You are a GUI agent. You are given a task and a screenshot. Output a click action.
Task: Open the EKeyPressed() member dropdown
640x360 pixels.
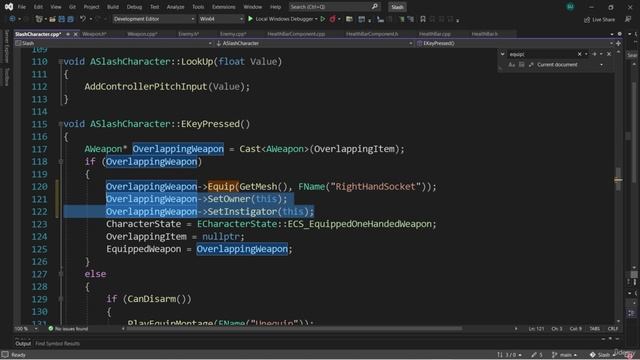(x=515, y=43)
